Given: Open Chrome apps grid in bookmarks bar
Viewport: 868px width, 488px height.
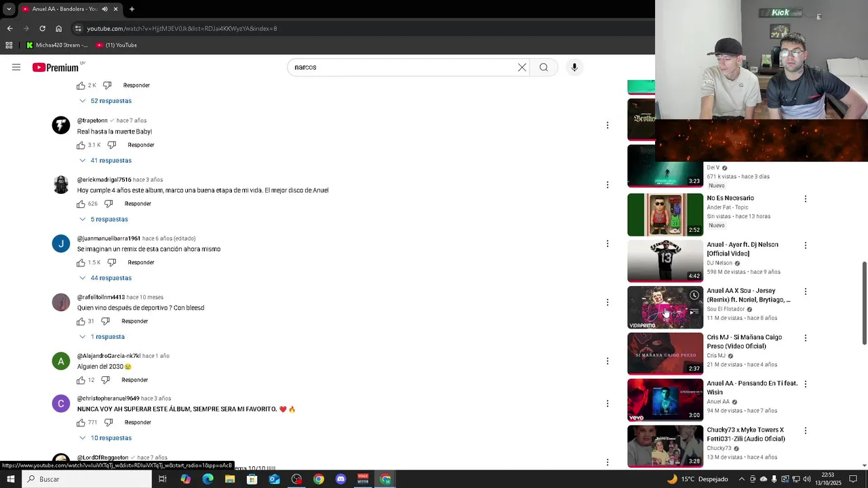Looking at the screenshot, I should [x=9, y=45].
